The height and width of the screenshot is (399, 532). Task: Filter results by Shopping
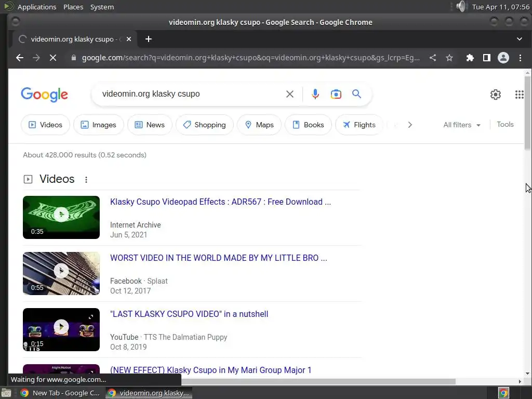205,125
